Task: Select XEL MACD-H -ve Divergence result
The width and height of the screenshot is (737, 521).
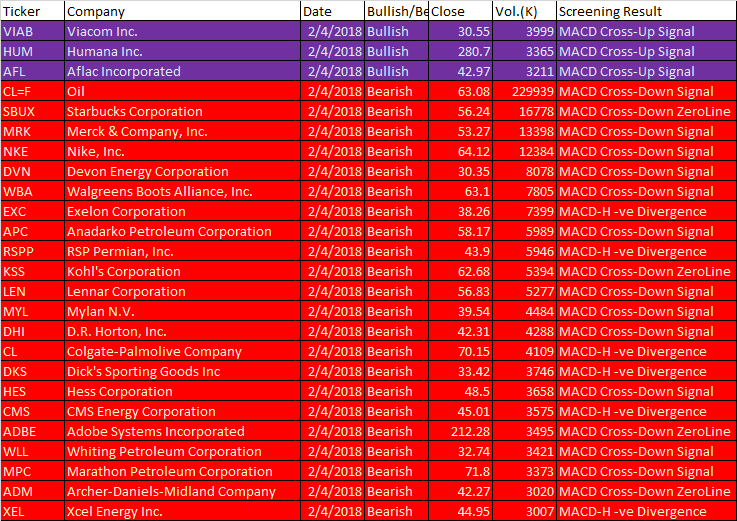Action: point(646,511)
